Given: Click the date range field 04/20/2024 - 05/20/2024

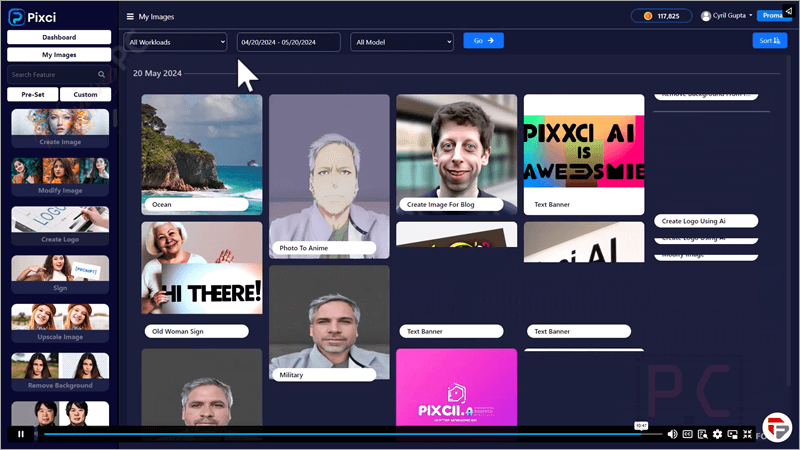Looking at the screenshot, I should coord(289,42).
